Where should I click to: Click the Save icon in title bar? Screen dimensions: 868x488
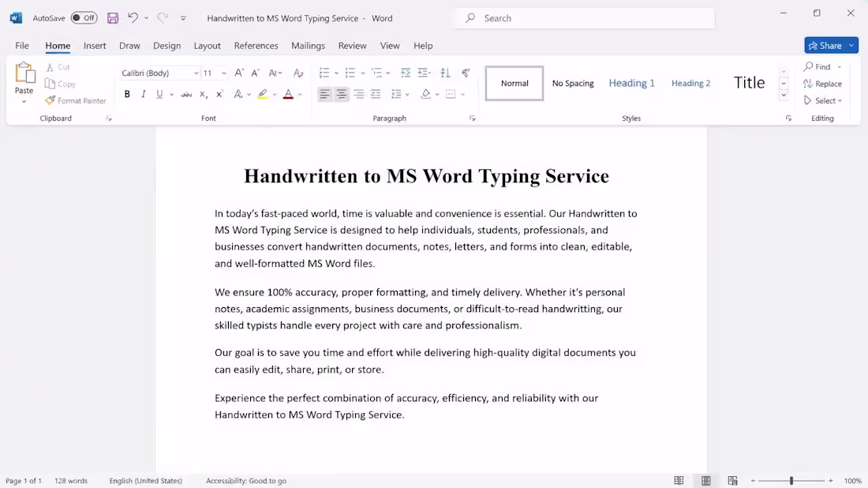click(113, 17)
